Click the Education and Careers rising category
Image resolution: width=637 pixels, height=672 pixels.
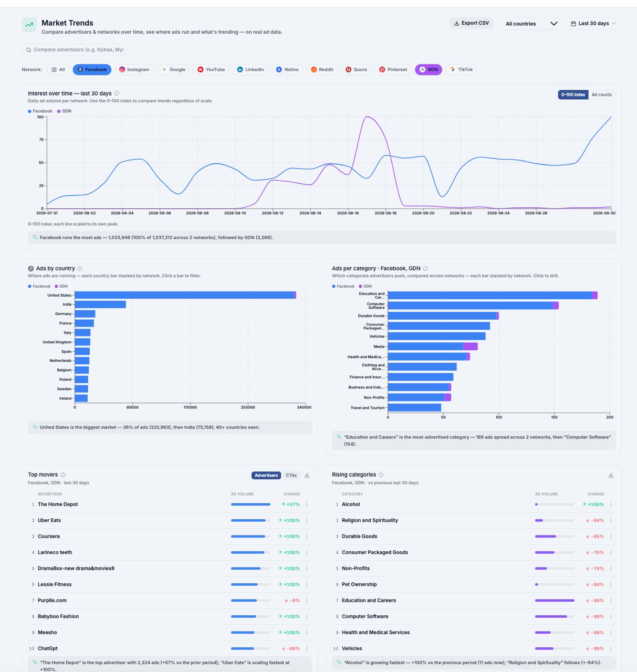(369, 601)
